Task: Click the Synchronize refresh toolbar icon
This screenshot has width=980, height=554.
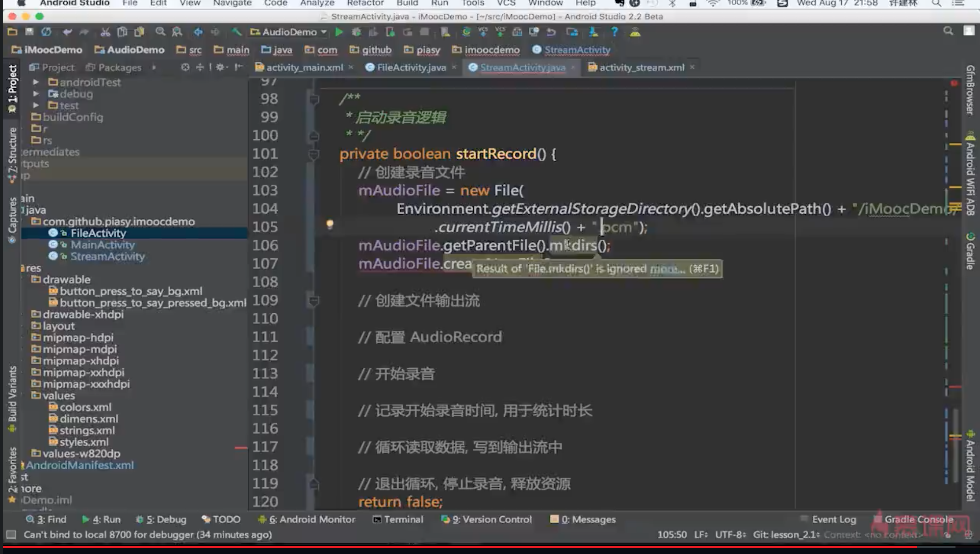Action: coord(46,32)
